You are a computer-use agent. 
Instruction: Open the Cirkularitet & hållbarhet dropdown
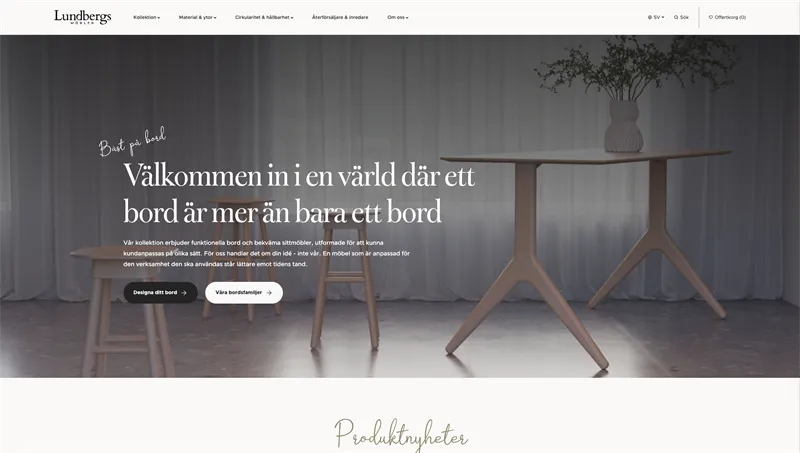(264, 17)
